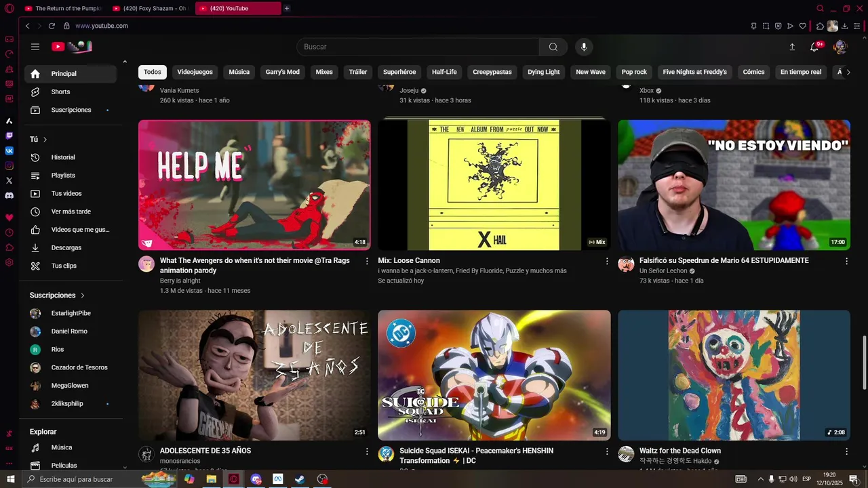
Task: Open Descargas in the sidebar
Action: point(71,247)
